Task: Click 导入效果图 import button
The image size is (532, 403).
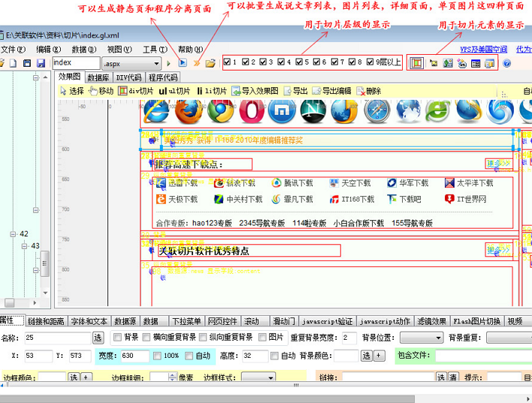Action: pyautogui.click(x=255, y=91)
